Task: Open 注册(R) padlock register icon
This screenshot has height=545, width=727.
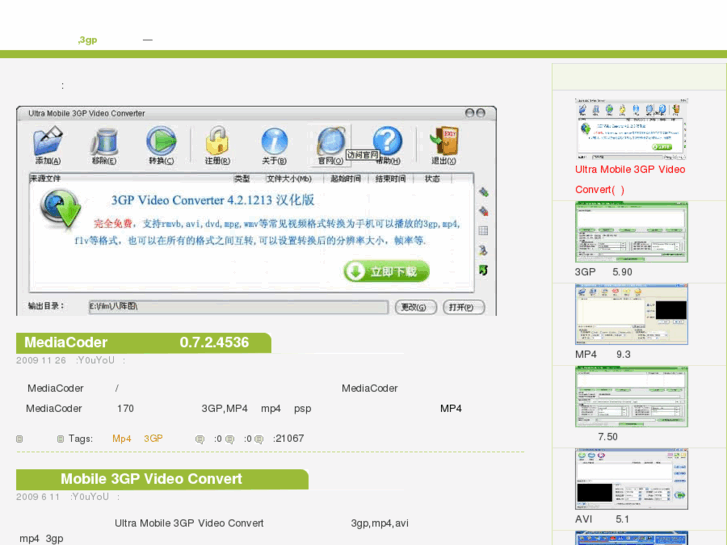Action: (217, 141)
